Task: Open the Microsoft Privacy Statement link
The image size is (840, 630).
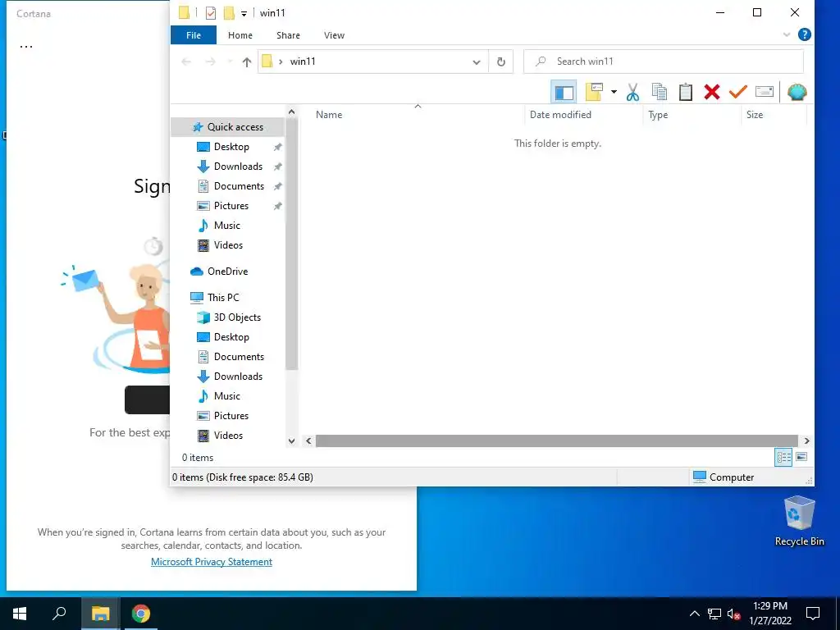Action: click(212, 561)
